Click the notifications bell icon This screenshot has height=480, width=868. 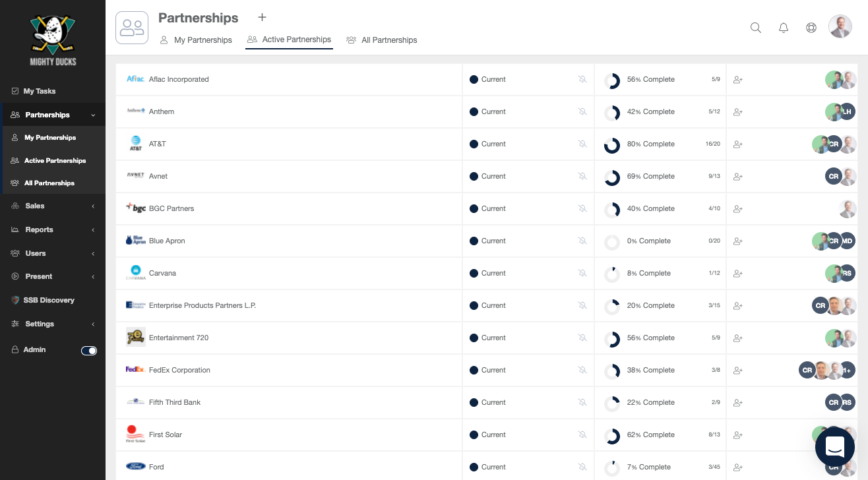point(784,28)
